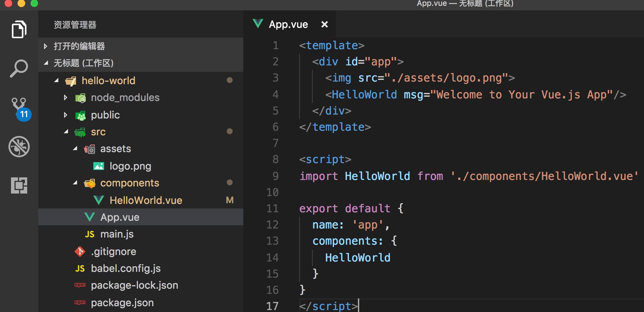The width and height of the screenshot is (644, 312).
Task: Click the git icon beside .gitignore
Action: (80, 251)
